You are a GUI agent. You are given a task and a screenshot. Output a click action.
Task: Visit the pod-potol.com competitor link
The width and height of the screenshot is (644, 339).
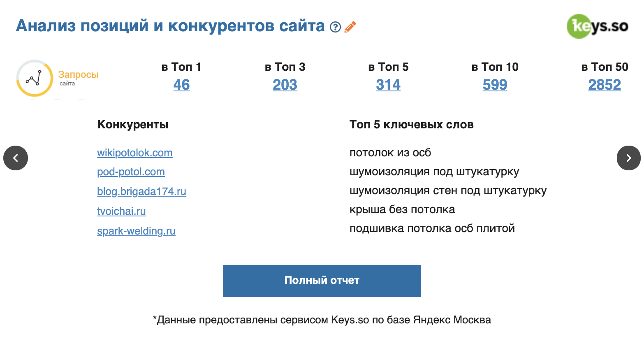(x=131, y=172)
